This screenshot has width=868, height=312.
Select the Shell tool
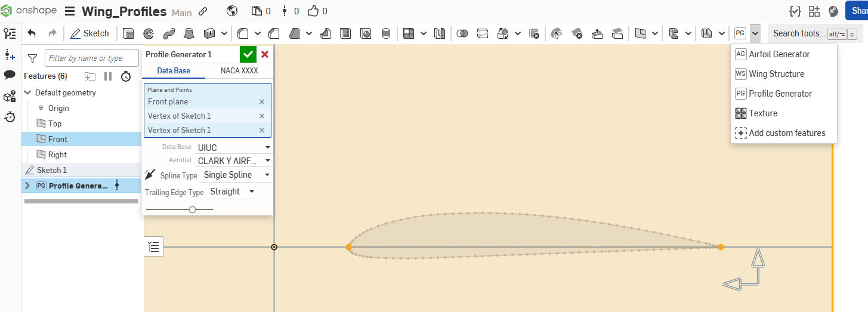pyautogui.click(x=345, y=33)
